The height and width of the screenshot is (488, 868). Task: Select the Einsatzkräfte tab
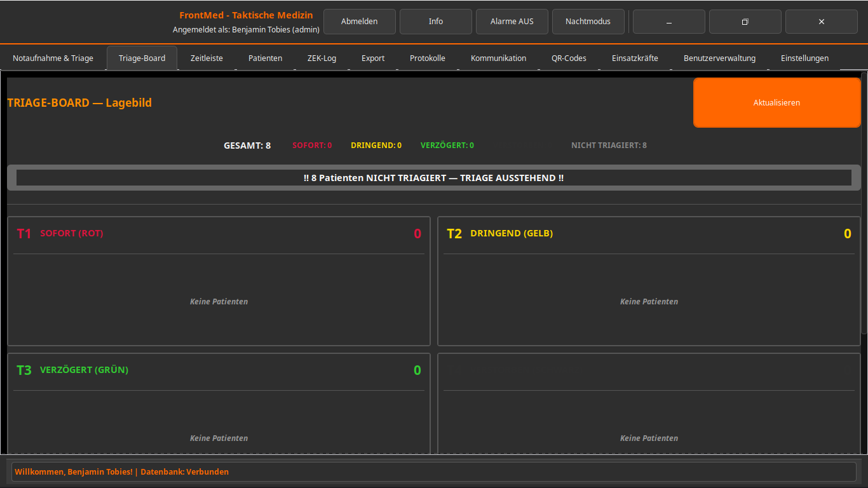coord(635,58)
